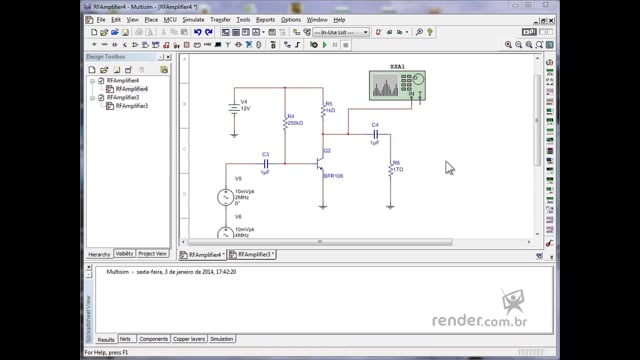
Task: Switch to the Nets spreadsheet tab
Action: click(x=125, y=339)
